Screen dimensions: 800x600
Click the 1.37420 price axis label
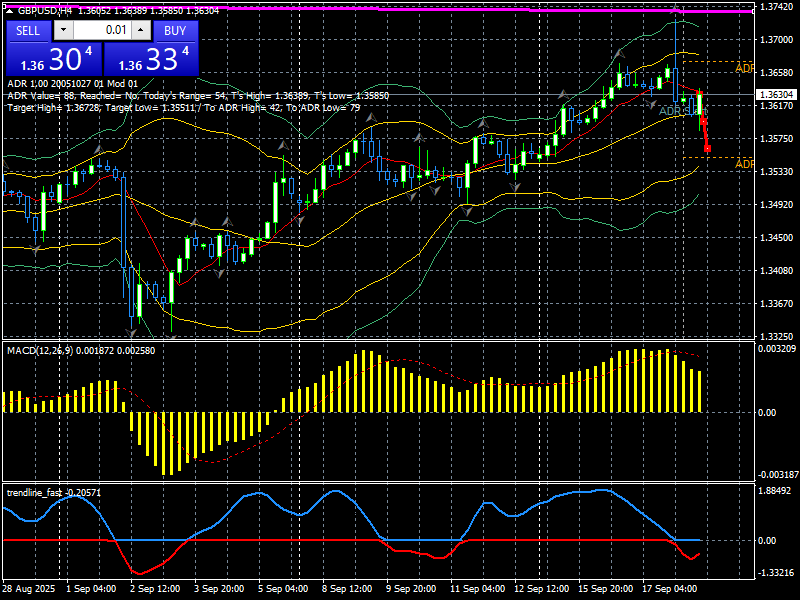[776, 7]
